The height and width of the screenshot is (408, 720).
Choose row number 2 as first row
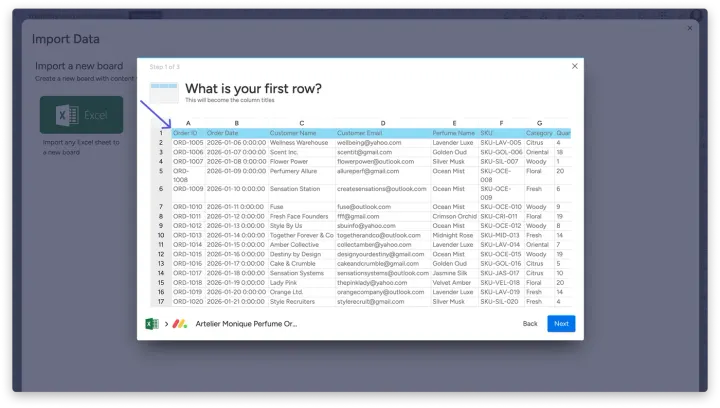(161, 143)
